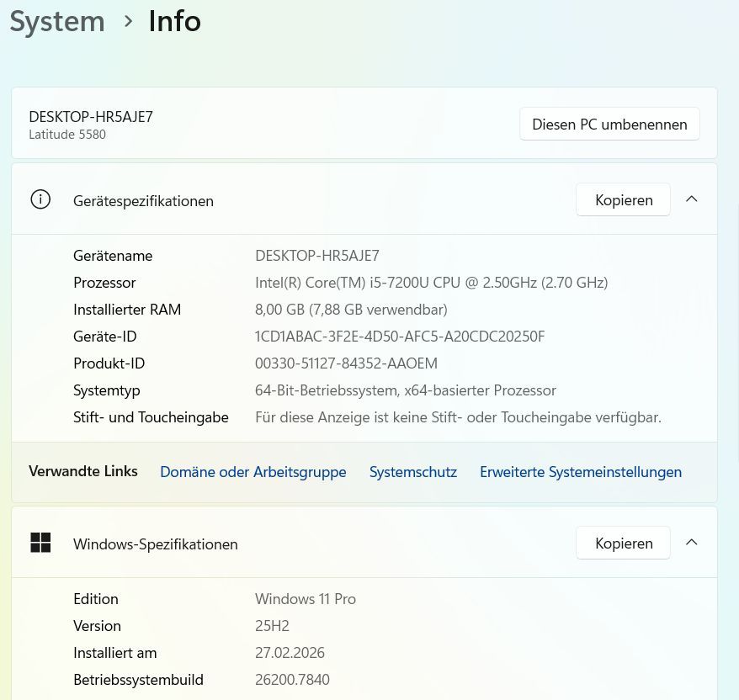Click the breadcrumb arrow between System and Info

pos(128,21)
